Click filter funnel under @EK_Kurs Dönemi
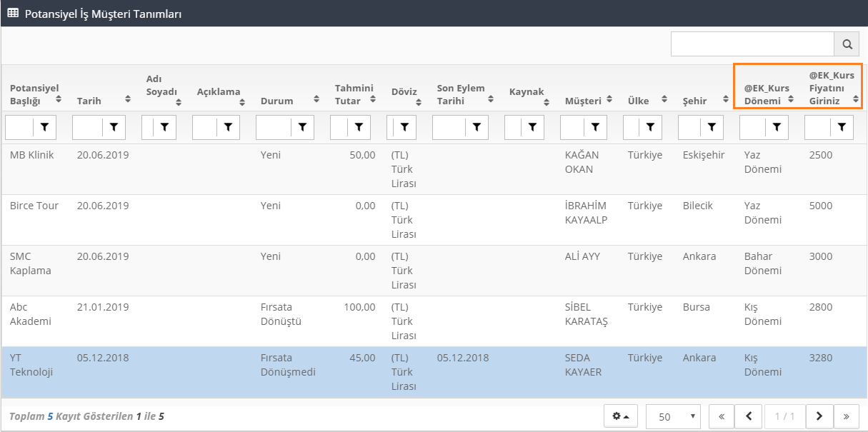Screen dimensions: 868x432 coord(777,127)
